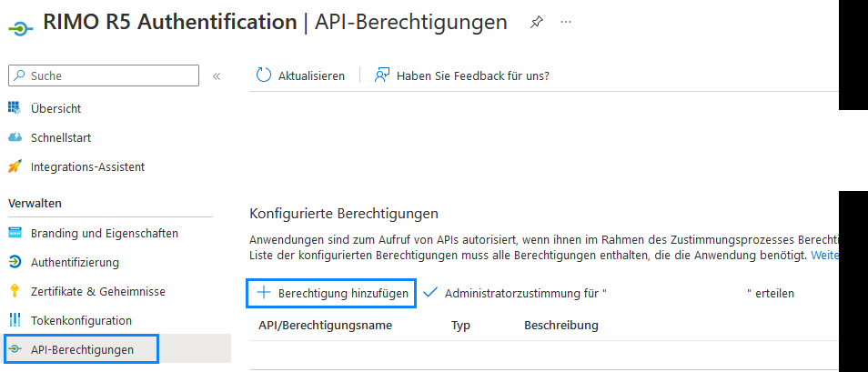The width and height of the screenshot is (868, 372).
Task: Click the RIMO R5 Authentification title
Action: [x=170, y=22]
